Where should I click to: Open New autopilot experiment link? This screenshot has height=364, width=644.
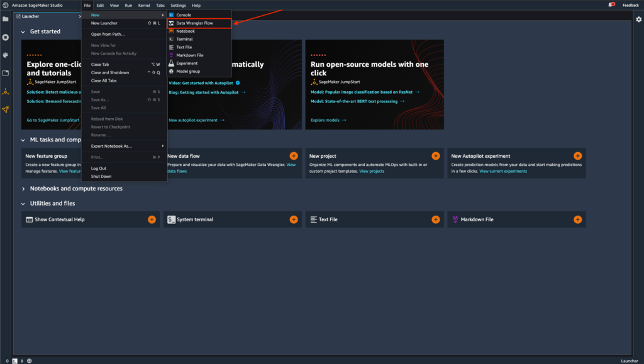[x=196, y=120]
